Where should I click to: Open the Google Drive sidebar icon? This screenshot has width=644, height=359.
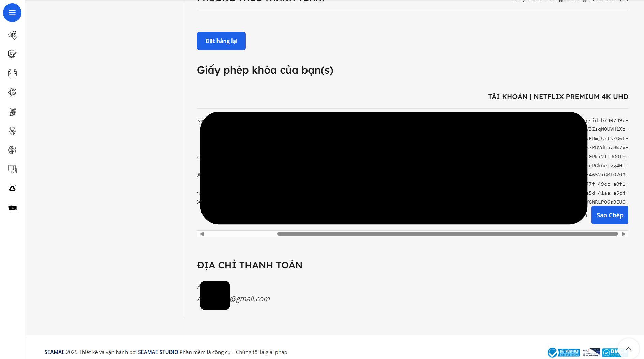[x=12, y=189]
